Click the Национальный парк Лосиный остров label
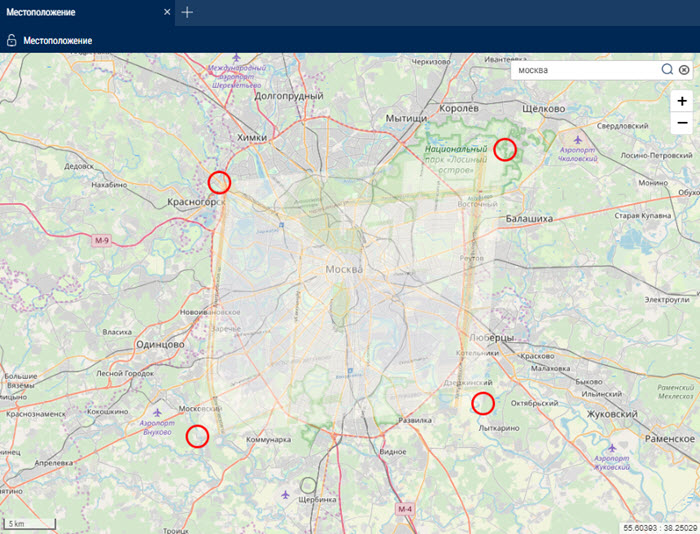Screen dimensions: 700x534 tap(456, 159)
